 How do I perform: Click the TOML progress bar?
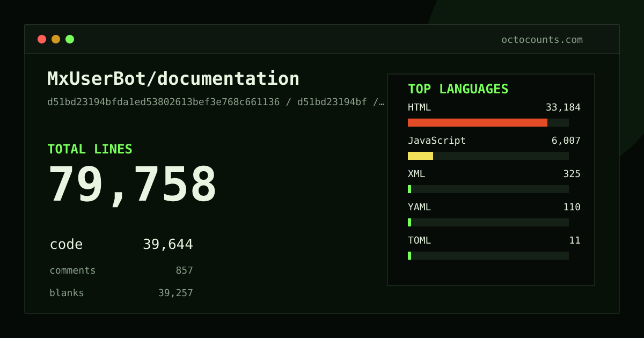tap(488, 255)
